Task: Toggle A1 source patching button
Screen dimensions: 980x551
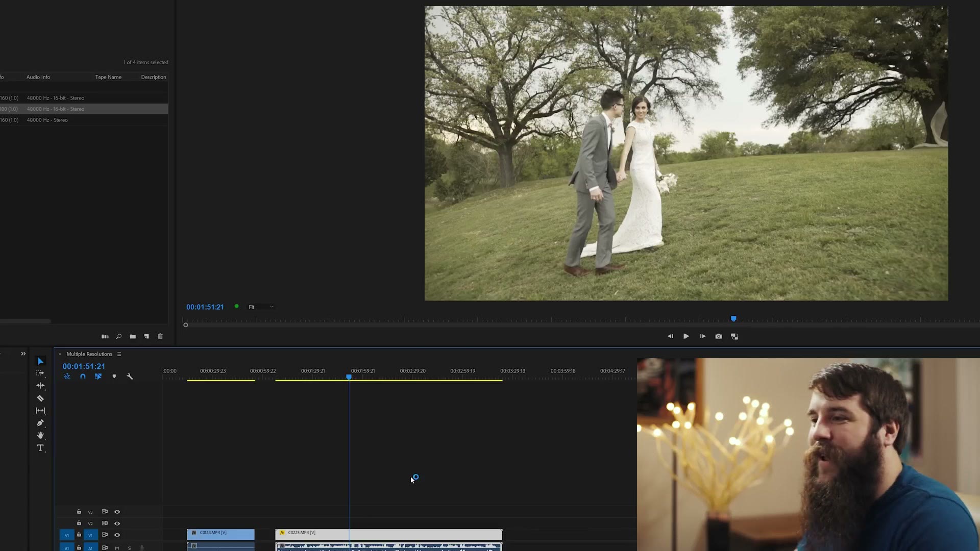Action: 66,547
